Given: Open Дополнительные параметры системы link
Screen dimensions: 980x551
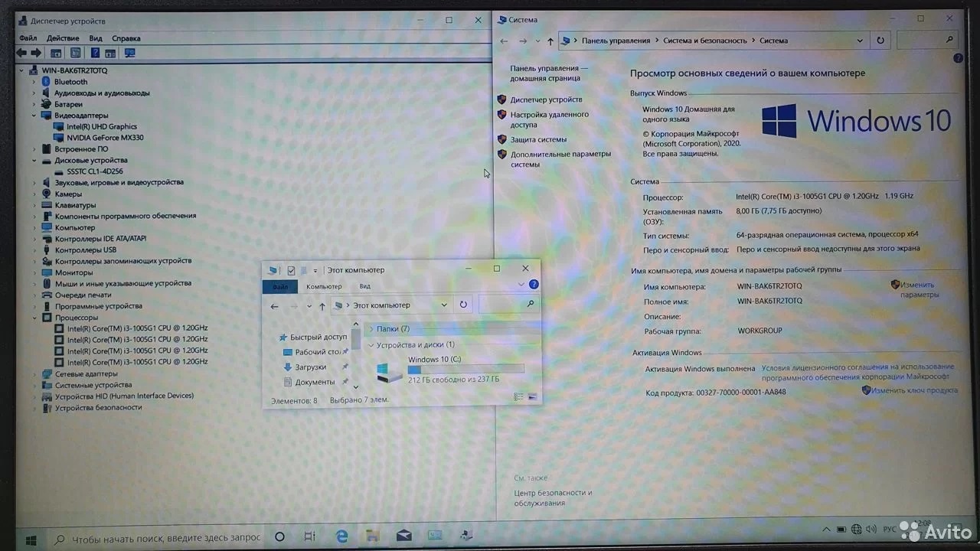Looking at the screenshot, I should (x=560, y=159).
